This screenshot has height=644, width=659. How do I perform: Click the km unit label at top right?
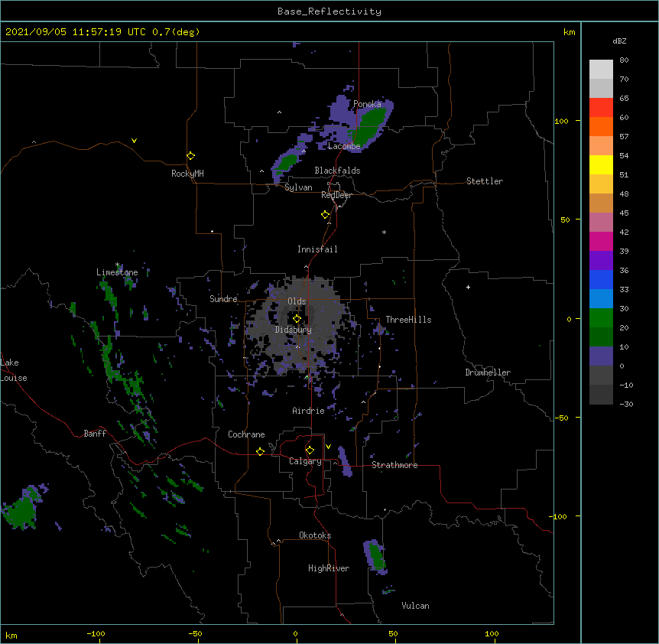(x=570, y=32)
